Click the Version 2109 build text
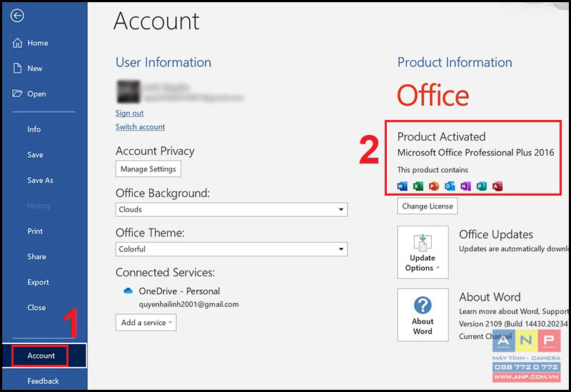This screenshot has width=571, height=392. point(513,324)
